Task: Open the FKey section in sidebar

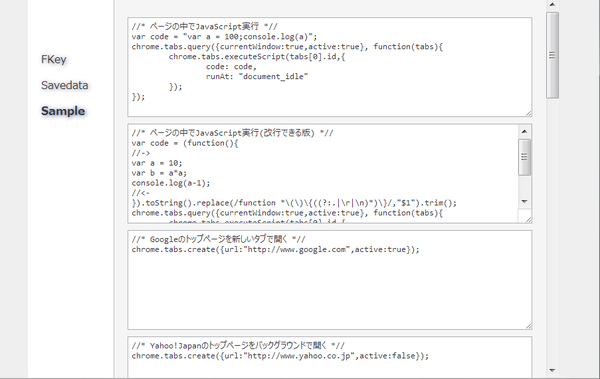Action: click(x=54, y=59)
